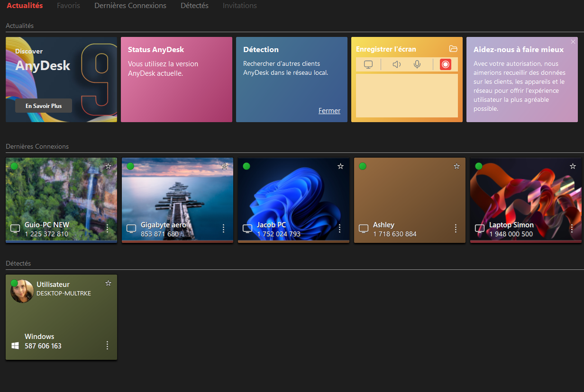Switch to the Dernières Connexions tab
The width and height of the screenshot is (584, 392).
click(x=130, y=6)
